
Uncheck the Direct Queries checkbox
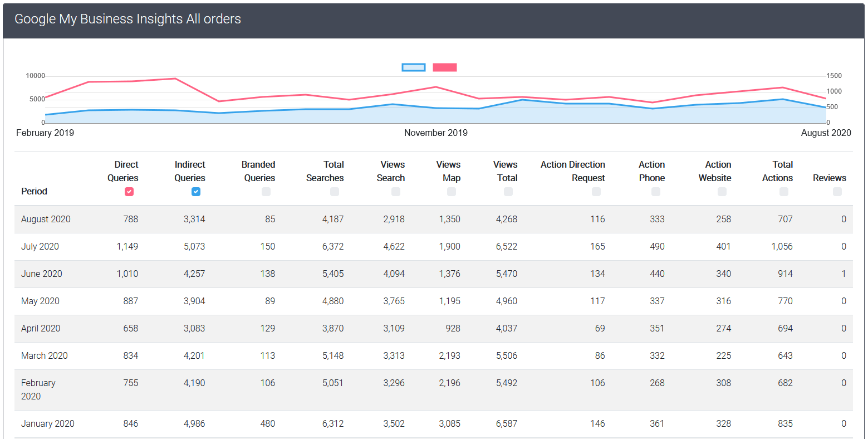129,192
